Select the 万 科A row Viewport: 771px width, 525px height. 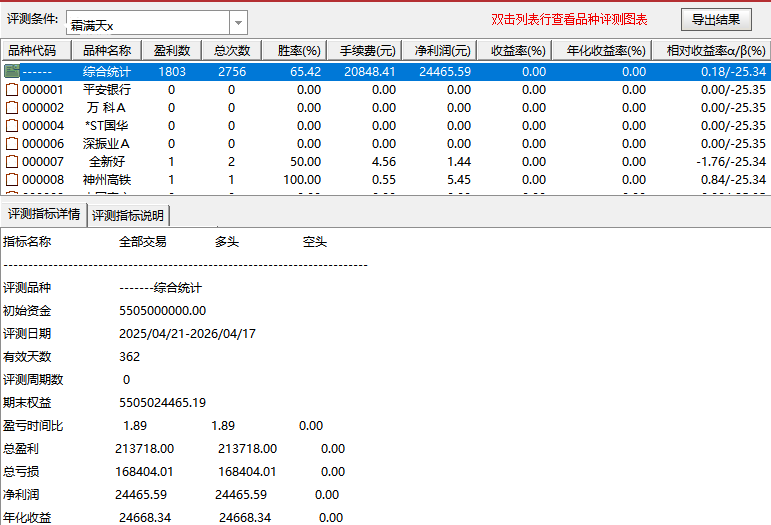pyautogui.click(x=386, y=108)
